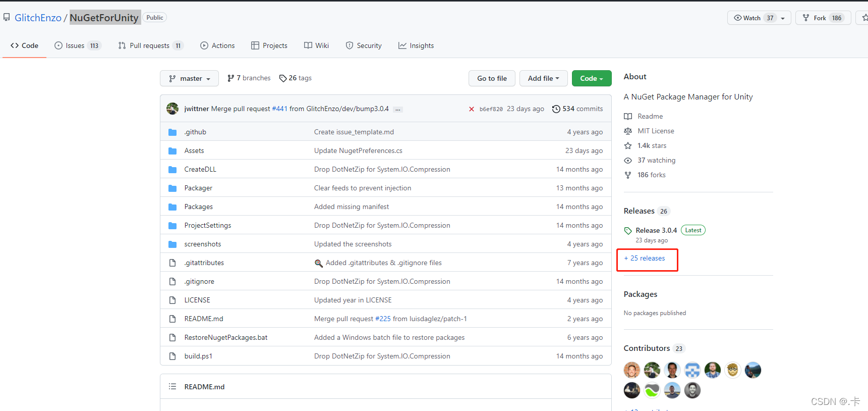868x411 pixels.
Task: Open pull request #225 link
Action: tap(383, 319)
